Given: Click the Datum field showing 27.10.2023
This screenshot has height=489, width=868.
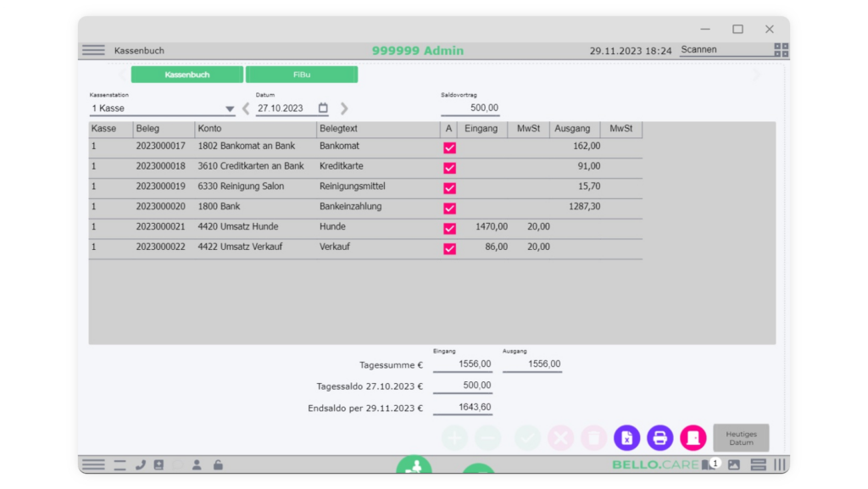Looking at the screenshot, I should tap(285, 108).
